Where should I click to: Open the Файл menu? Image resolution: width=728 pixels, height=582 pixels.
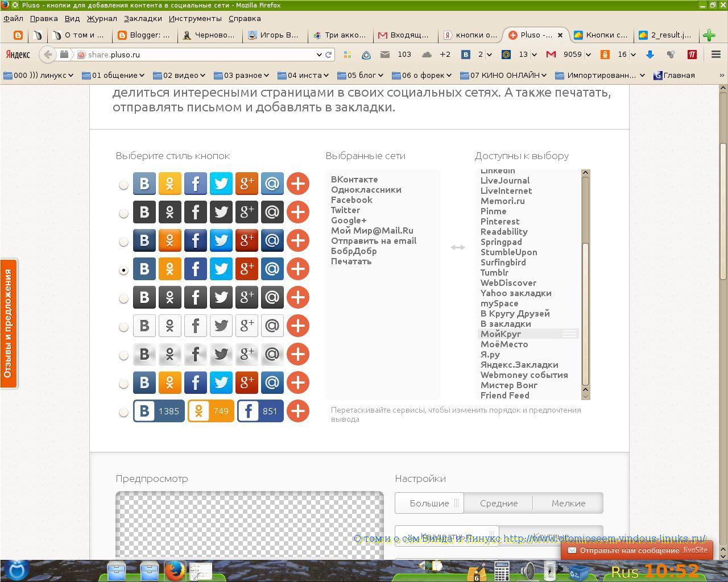(14, 18)
